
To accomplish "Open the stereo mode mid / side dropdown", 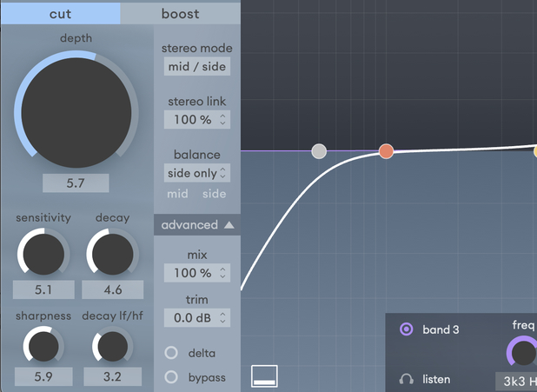I will tap(197, 66).
